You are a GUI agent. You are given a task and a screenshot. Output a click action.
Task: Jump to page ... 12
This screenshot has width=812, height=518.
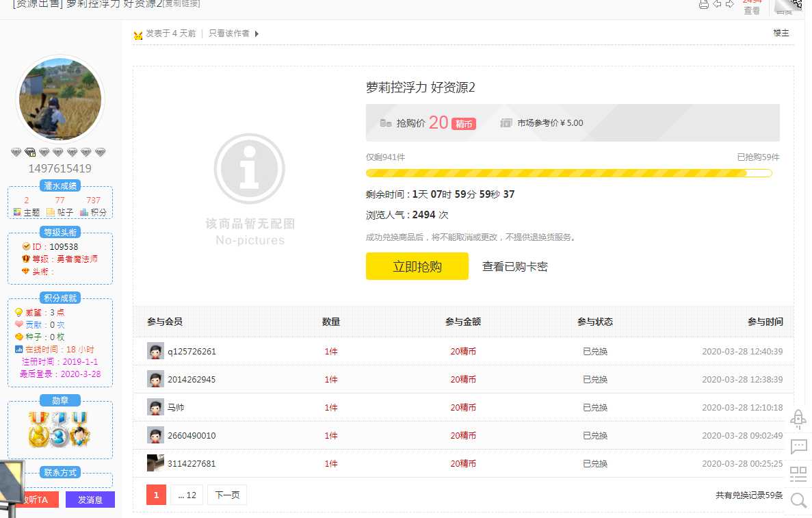click(187, 495)
